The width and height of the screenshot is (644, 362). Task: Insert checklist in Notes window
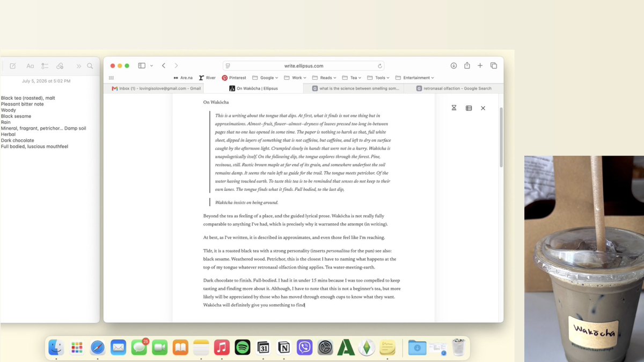click(x=45, y=66)
